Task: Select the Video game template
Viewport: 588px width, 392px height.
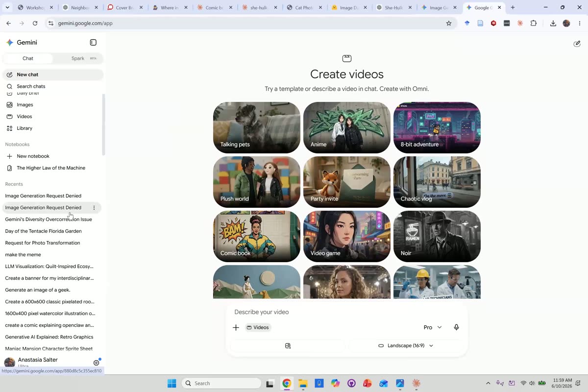Action: pyautogui.click(x=347, y=236)
